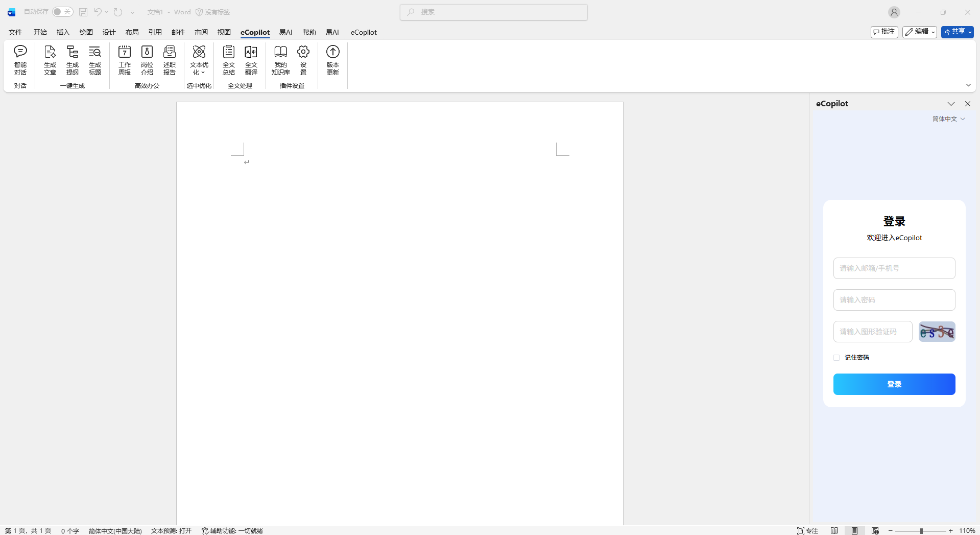
Task: Click the 共享 share button
Action: click(x=957, y=32)
